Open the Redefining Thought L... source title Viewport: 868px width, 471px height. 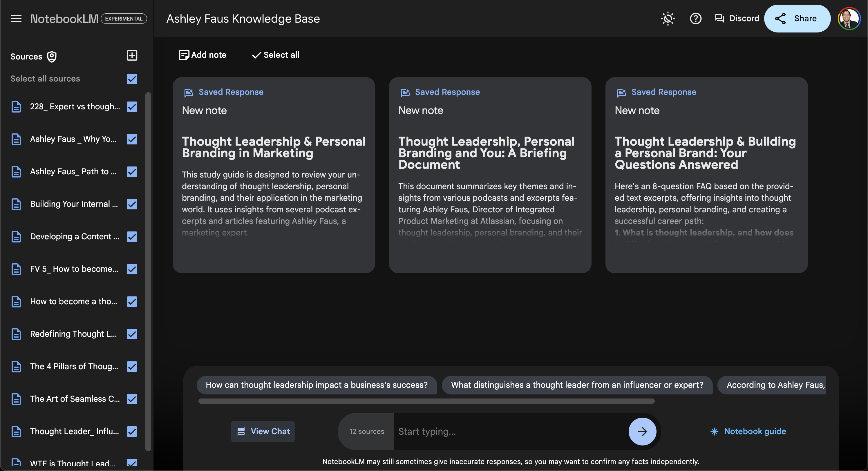[73, 334]
